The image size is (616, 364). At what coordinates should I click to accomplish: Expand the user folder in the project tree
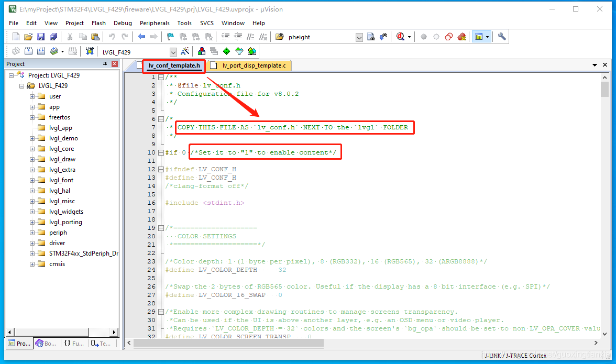click(32, 96)
